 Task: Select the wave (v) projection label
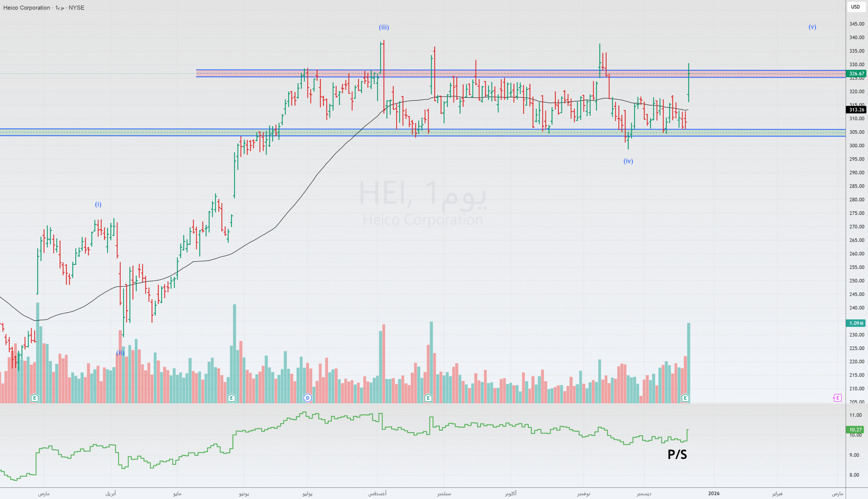click(x=812, y=27)
